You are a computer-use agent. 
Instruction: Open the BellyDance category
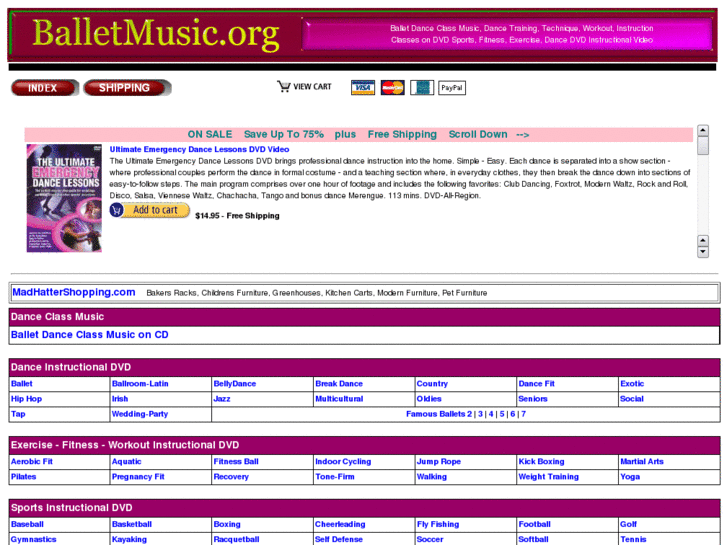(x=235, y=384)
